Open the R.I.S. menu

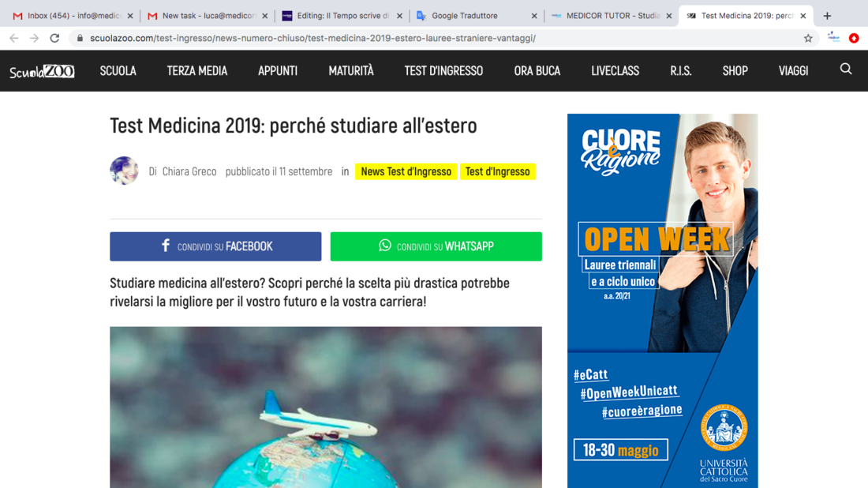pyautogui.click(x=681, y=71)
